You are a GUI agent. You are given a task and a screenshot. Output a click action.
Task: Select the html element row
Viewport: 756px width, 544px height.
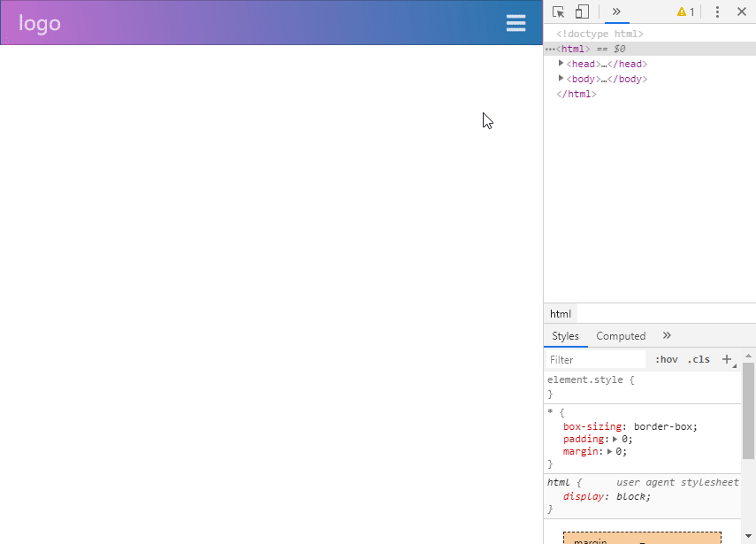[x=649, y=49]
